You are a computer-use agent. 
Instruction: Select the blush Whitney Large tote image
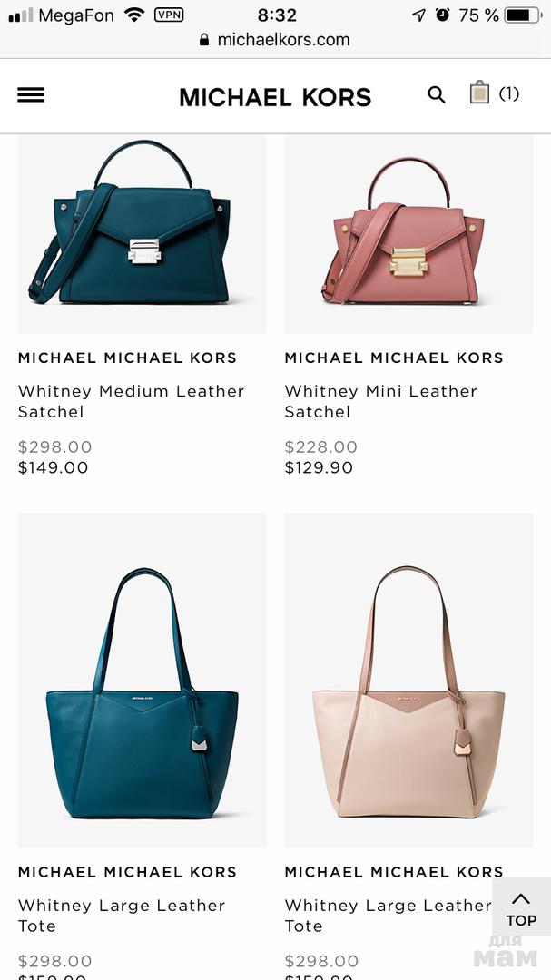[x=409, y=680]
